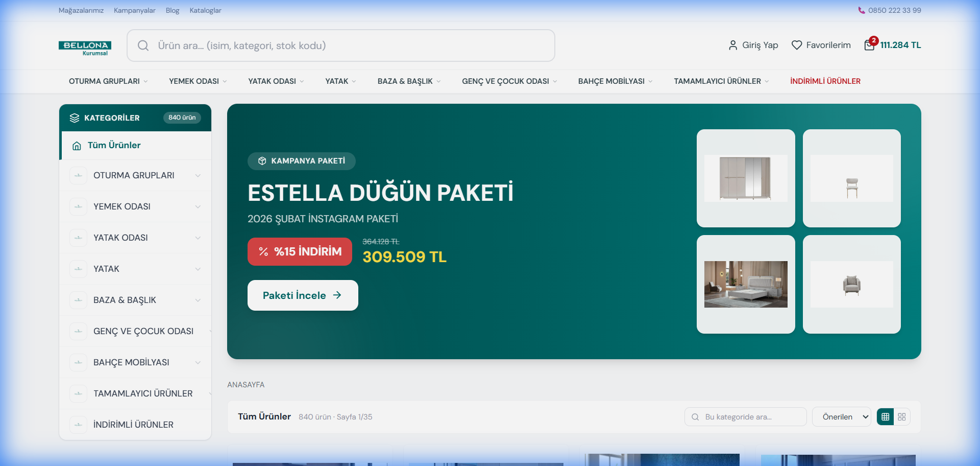Switch to the large grid view
This screenshot has width=980, height=466.
tap(886, 417)
